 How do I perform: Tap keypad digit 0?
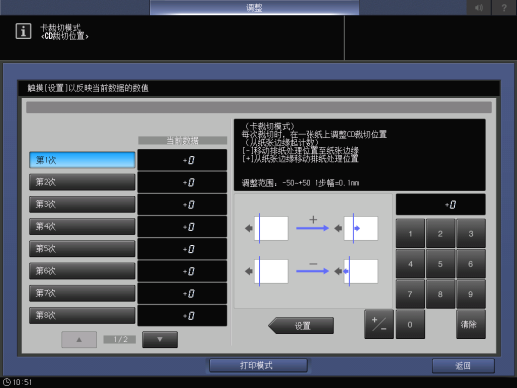pyautogui.click(x=410, y=324)
